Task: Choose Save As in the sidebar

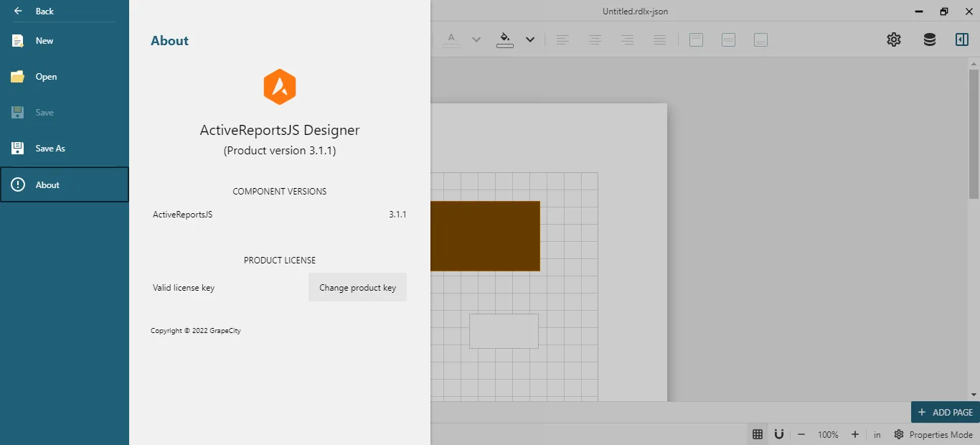Action: pyautogui.click(x=65, y=149)
